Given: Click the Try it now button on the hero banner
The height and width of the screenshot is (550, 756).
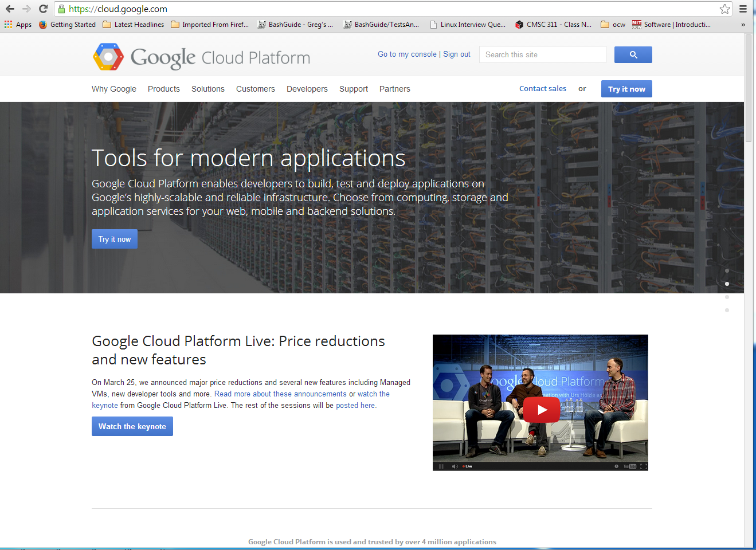Looking at the screenshot, I should pyautogui.click(x=115, y=239).
